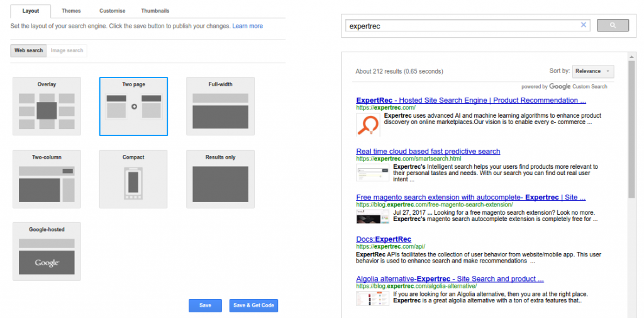The width and height of the screenshot is (644, 318).
Task: Toggle to Image search mode
Action: click(67, 50)
